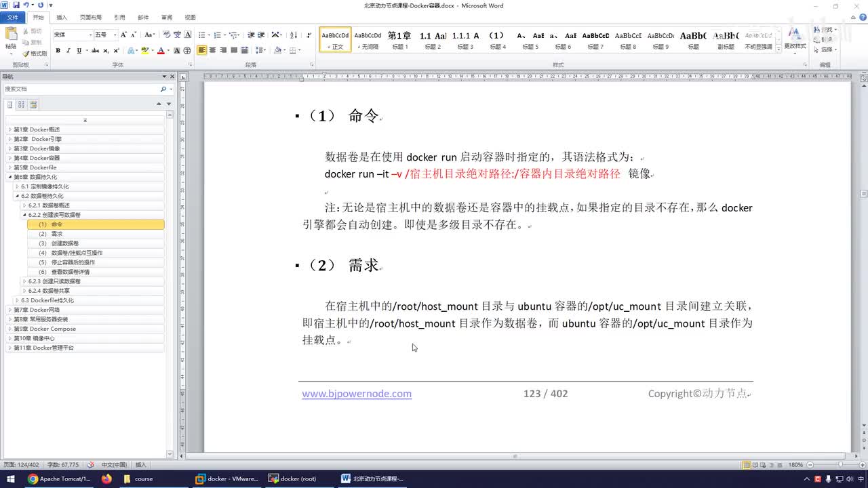The image size is (868, 488).
Task: Expand the 第7章 Docker网络 heading
Action: (x=10, y=310)
